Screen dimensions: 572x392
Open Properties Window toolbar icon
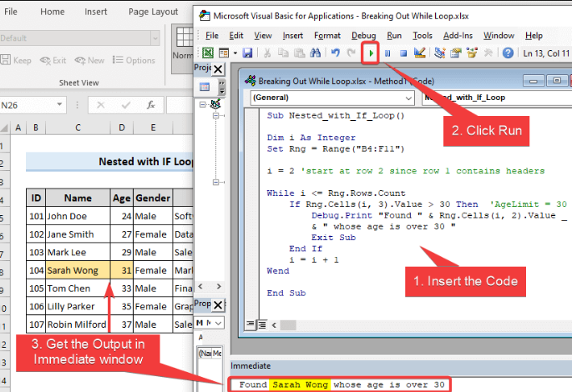456,53
